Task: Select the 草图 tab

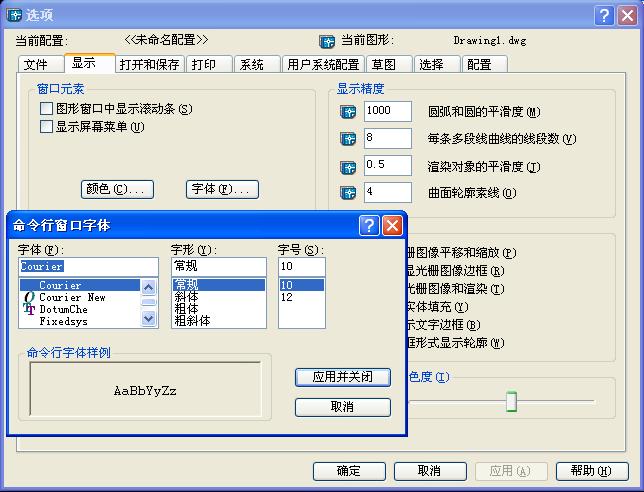Action: [x=389, y=64]
